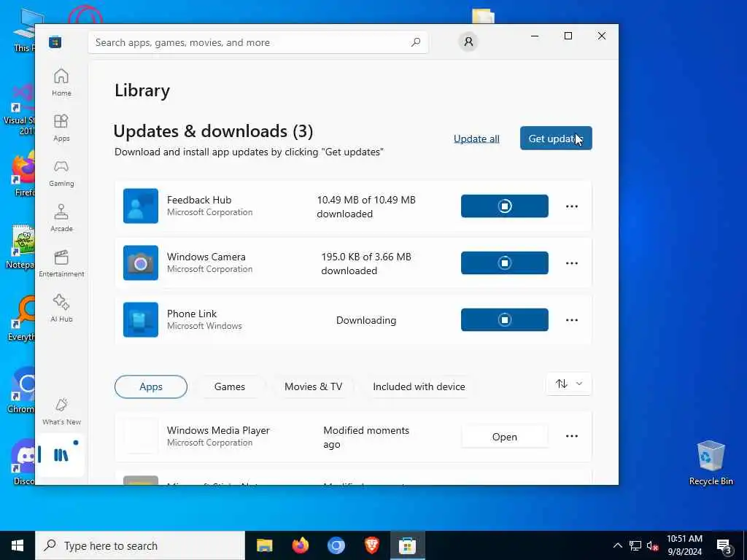
Task: Click the search magnifier icon
Action: [415, 42]
